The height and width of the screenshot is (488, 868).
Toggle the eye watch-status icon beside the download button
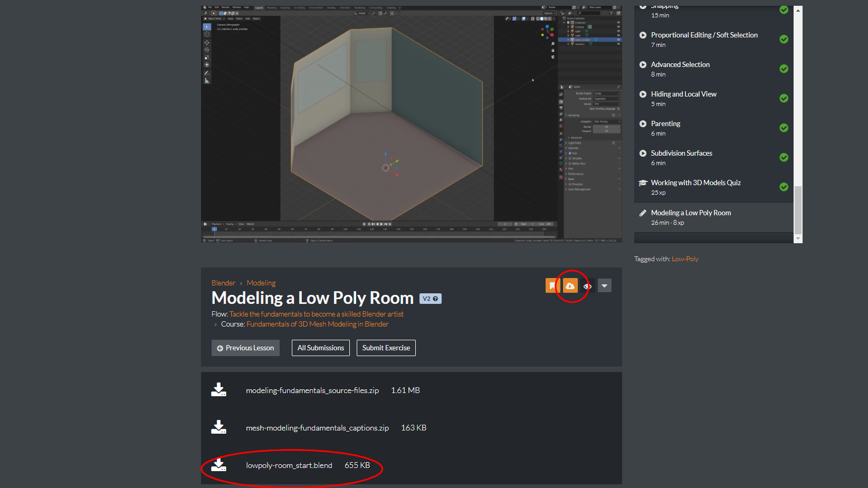587,286
